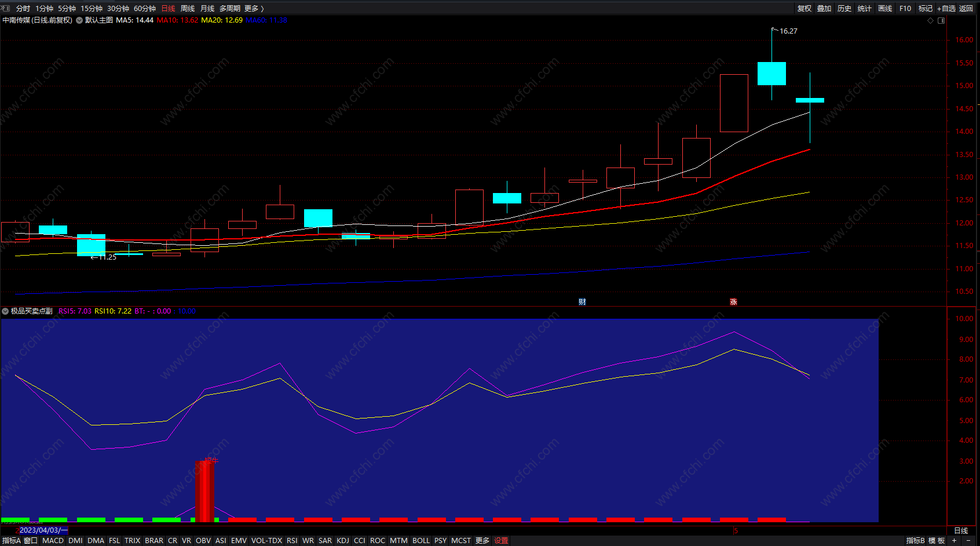Select the PSY indicator
The width and height of the screenshot is (980, 546).
point(441,540)
